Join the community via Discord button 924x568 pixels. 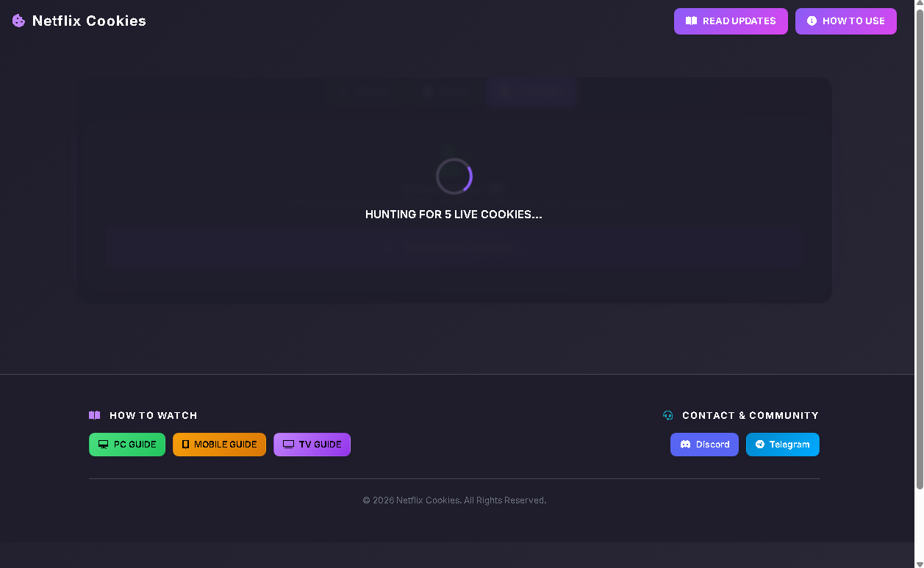pos(704,445)
